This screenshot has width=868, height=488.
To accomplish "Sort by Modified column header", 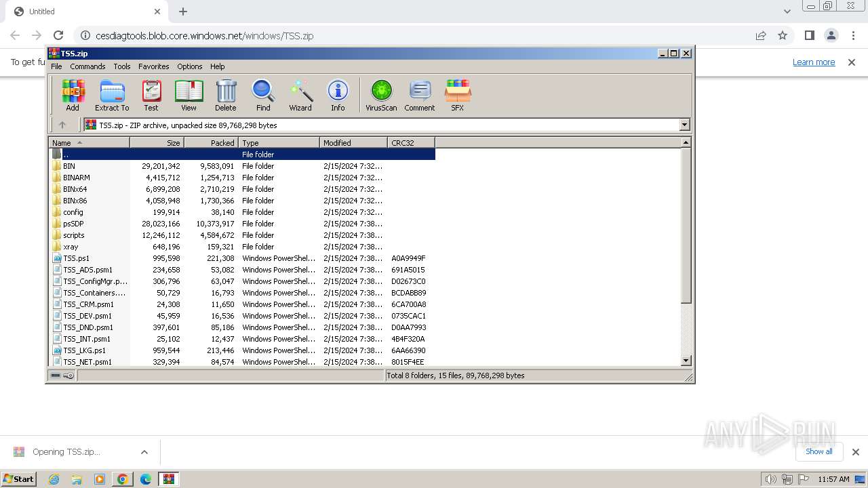I will coord(354,143).
